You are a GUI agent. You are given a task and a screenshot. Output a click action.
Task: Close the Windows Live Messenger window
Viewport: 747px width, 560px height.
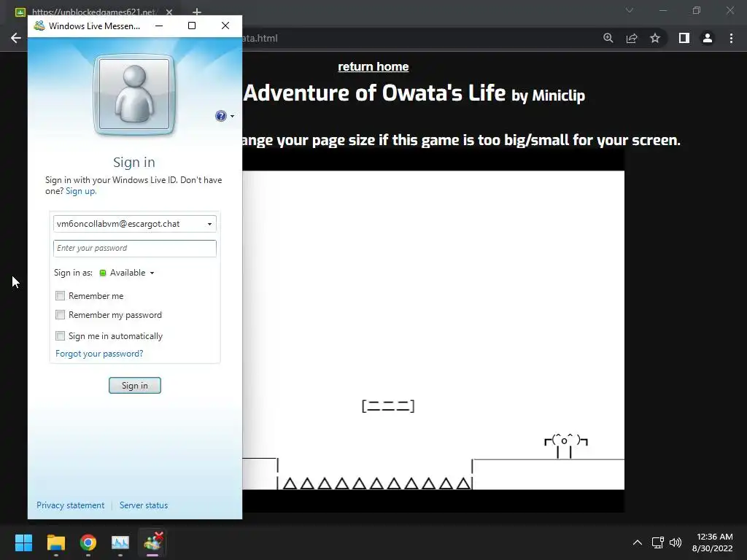tap(225, 26)
